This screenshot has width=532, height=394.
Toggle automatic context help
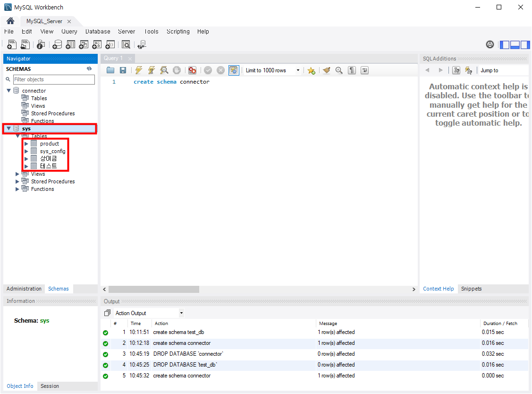(469, 70)
